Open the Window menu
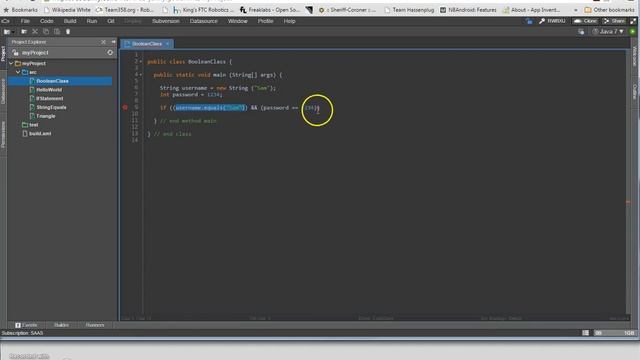This screenshot has height=360, width=640. [238, 21]
